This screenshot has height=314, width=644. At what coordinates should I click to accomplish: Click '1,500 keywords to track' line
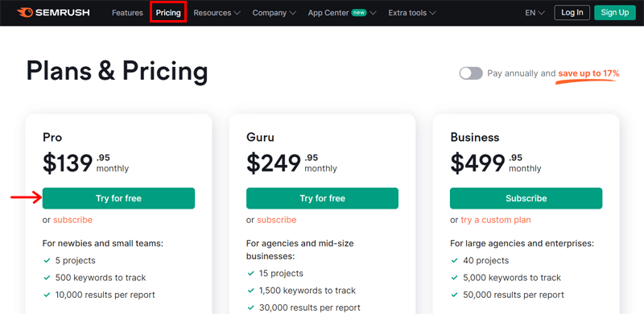[308, 291]
